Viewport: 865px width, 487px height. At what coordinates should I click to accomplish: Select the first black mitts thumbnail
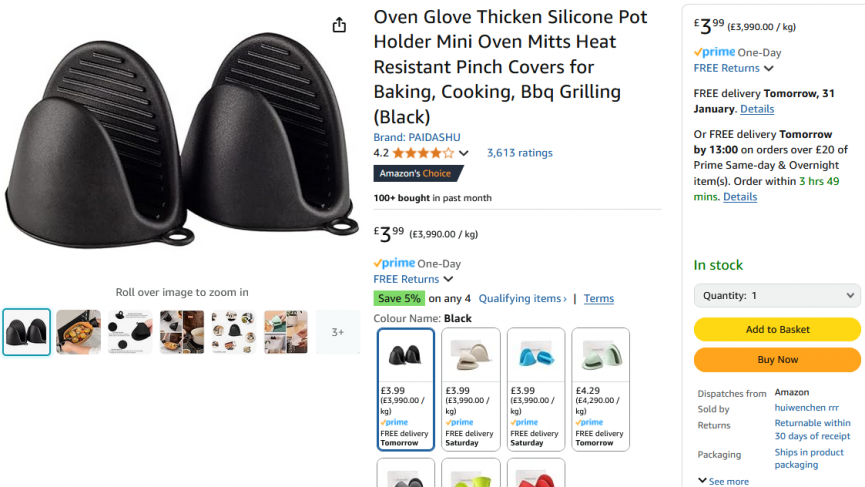point(26,332)
